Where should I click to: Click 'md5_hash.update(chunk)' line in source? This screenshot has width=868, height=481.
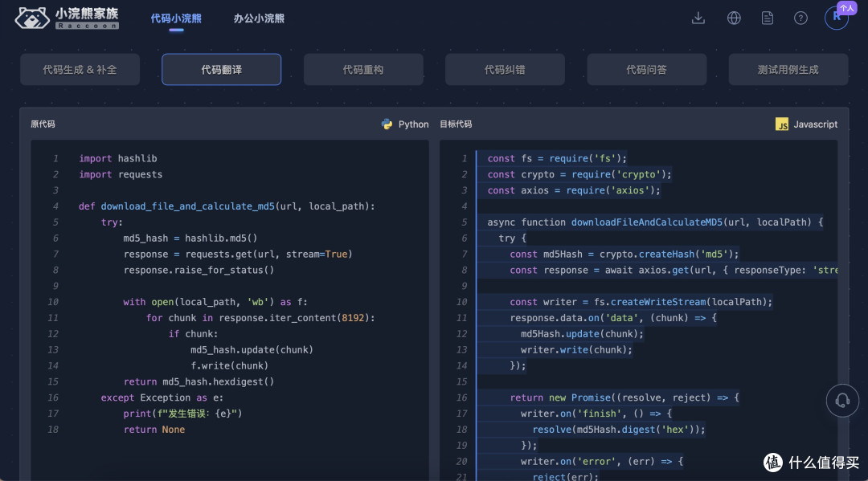[x=252, y=350]
